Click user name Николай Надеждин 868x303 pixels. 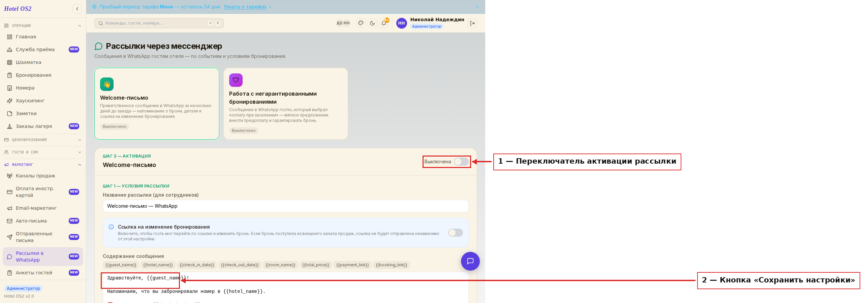(x=437, y=20)
